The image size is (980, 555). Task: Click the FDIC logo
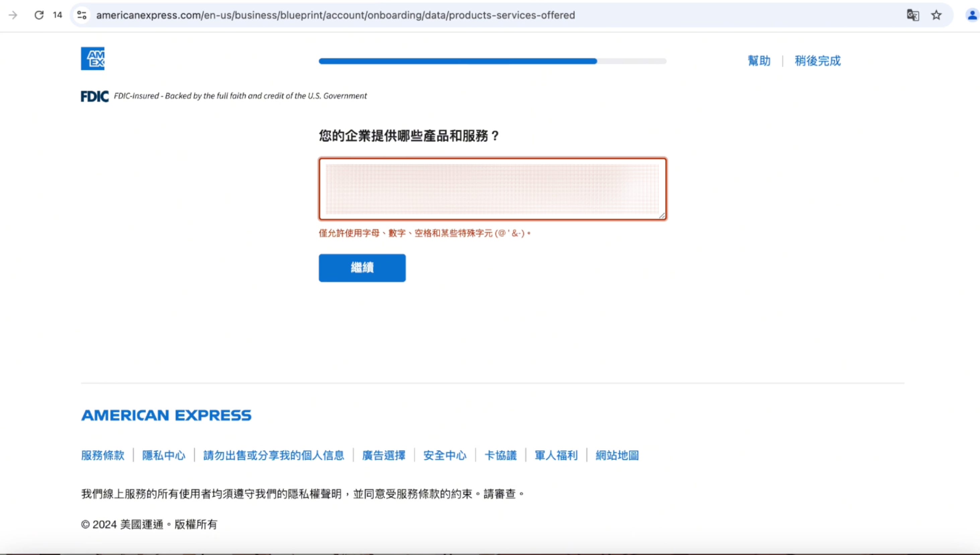tap(94, 96)
